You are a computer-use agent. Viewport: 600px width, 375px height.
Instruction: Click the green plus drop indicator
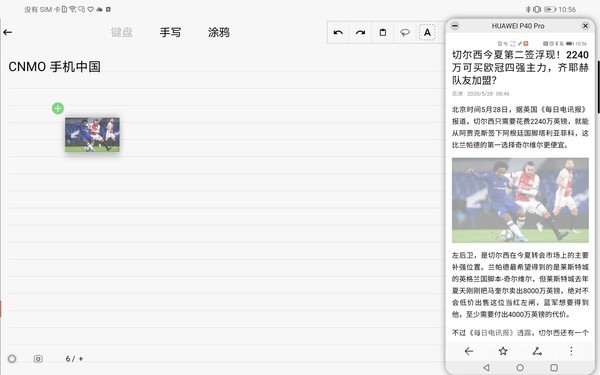(x=58, y=109)
